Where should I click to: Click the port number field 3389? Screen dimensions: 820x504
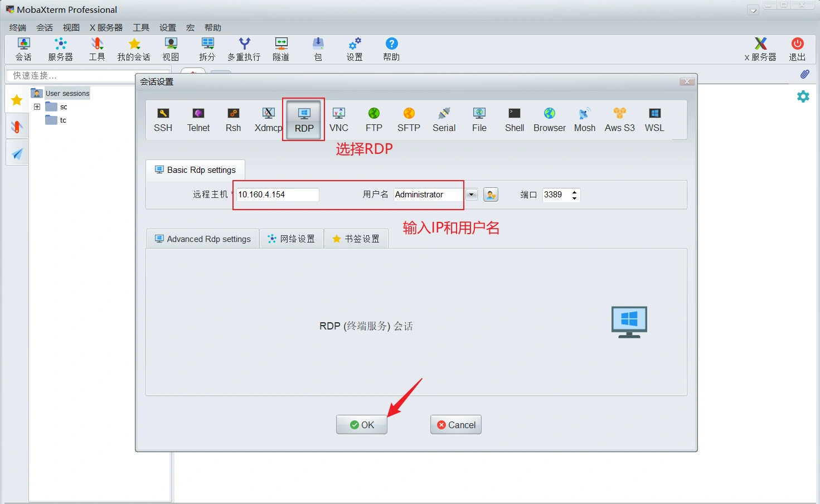click(x=556, y=195)
